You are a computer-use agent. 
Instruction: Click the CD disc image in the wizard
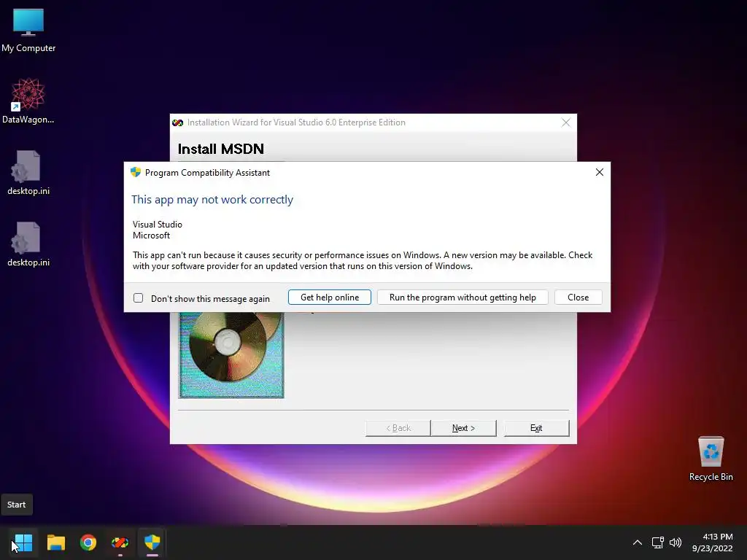click(x=231, y=355)
